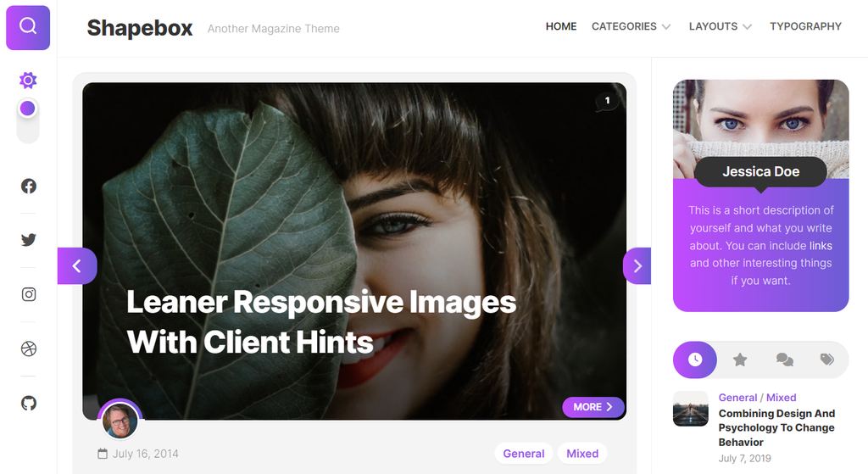The image size is (868, 474).
Task: Select the Home menu item
Action: click(x=561, y=26)
